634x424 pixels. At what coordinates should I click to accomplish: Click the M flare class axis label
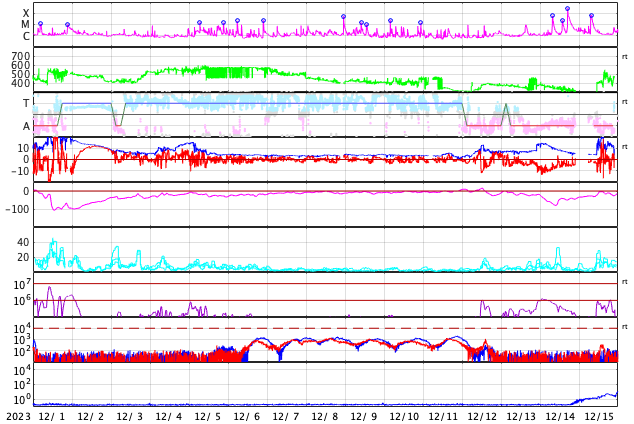point(26,25)
